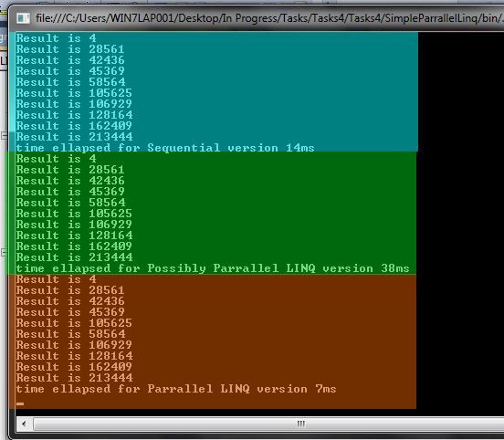Image resolution: width=504 pixels, height=440 pixels.
Task: Click the file path in the title bar
Action: 269,18
